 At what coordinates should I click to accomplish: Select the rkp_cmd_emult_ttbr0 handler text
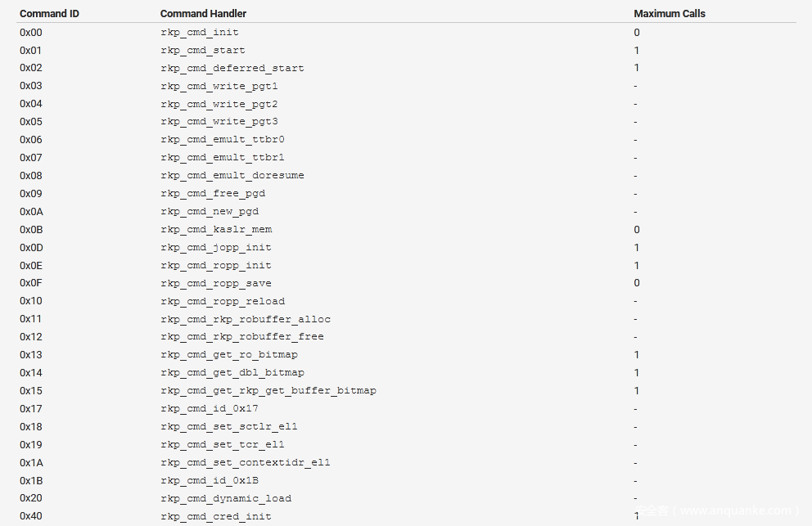click(222, 140)
